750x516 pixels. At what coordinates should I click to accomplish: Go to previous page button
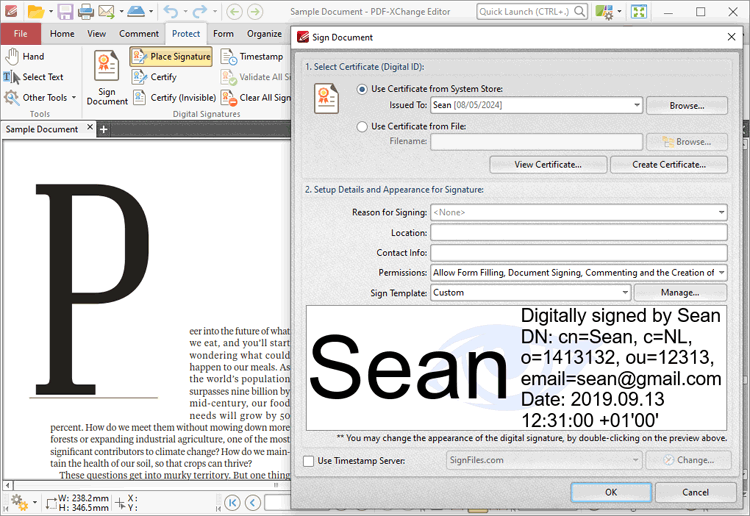pos(253,503)
